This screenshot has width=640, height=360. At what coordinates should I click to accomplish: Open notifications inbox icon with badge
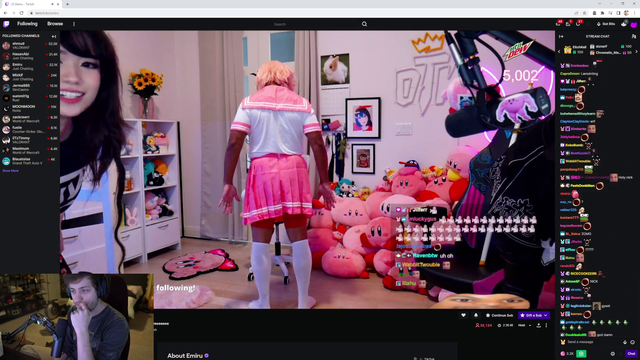pos(568,24)
